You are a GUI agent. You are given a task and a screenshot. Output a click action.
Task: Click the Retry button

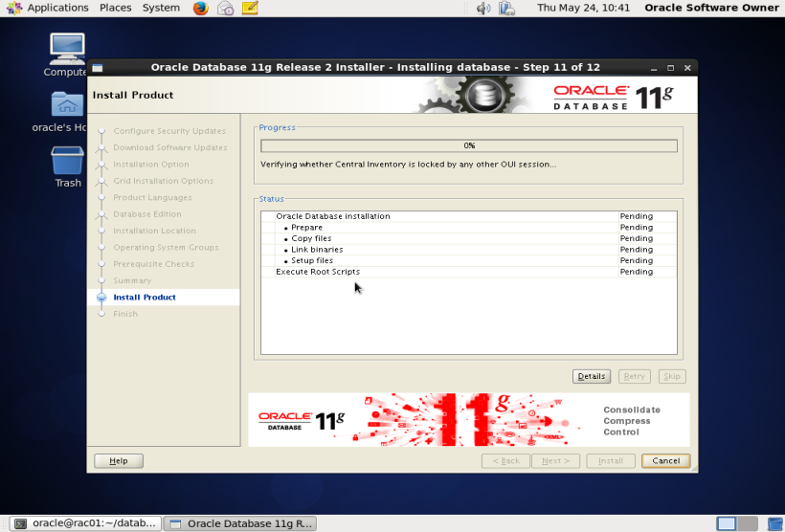click(x=635, y=376)
